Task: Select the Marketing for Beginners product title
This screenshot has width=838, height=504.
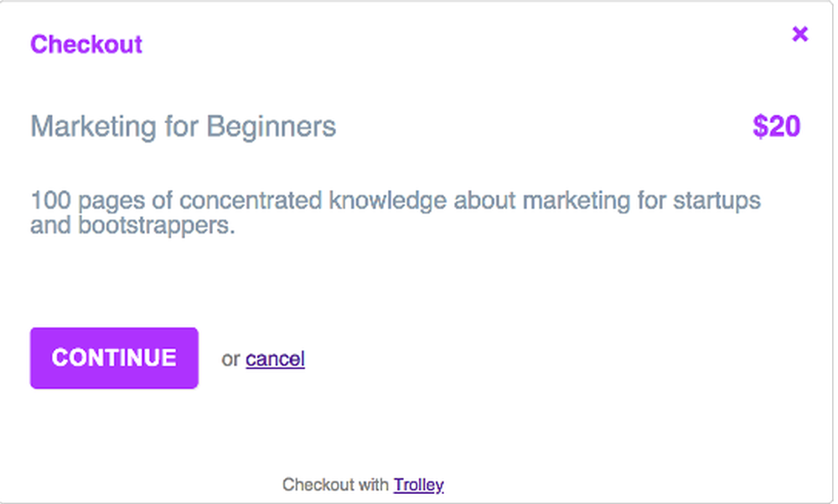Action: coord(184,126)
